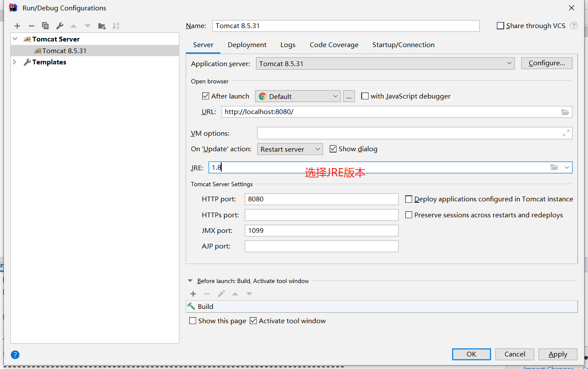Edit the Before launch task with the pencil icon

tap(221, 294)
